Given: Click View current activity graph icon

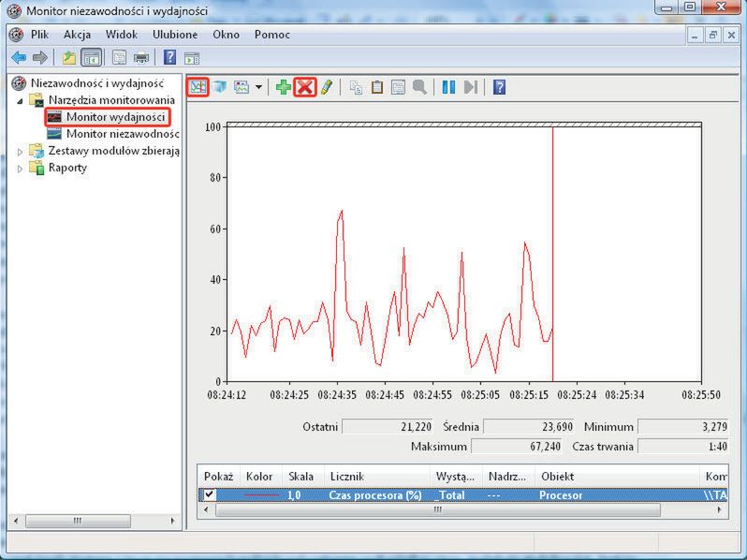Looking at the screenshot, I should tap(198, 87).
